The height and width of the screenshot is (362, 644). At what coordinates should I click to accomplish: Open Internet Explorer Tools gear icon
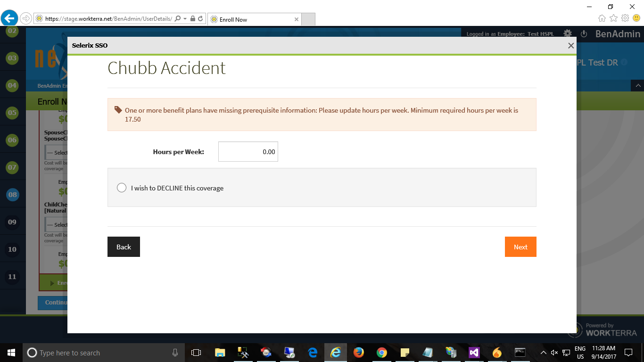pos(625,18)
